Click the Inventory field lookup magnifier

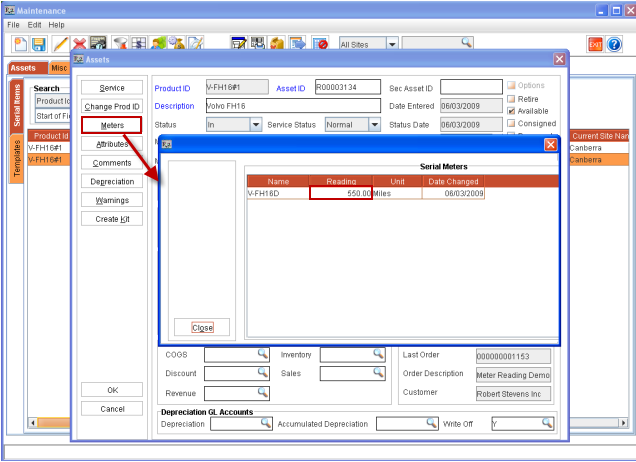pyautogui.click(x=378, y=354)
